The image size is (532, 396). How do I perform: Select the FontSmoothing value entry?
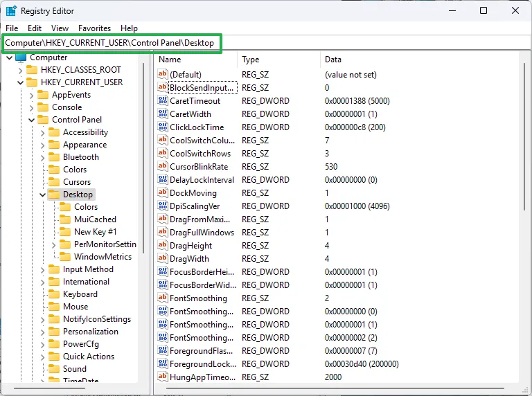point(197,298)
